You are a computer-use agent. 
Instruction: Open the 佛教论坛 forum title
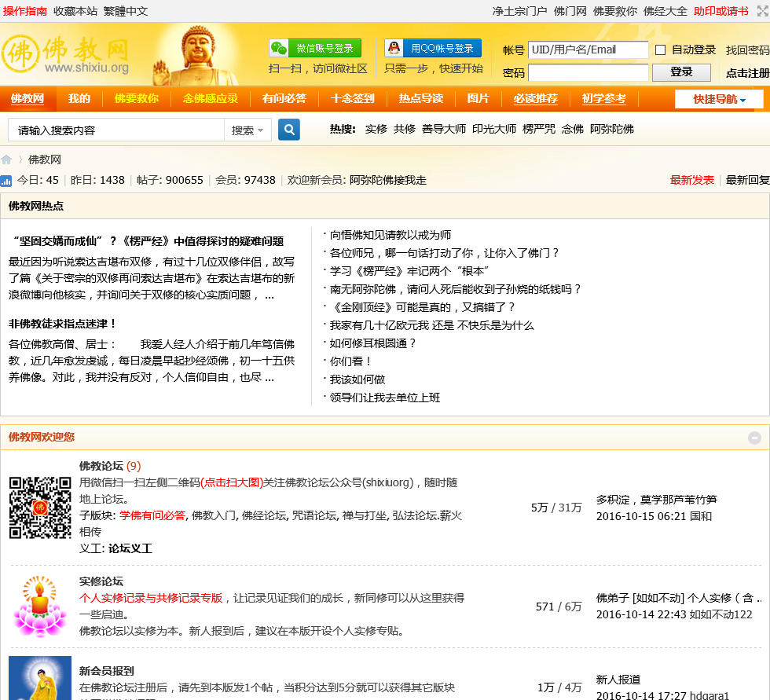pyautogui.click(x=101, y=466)
